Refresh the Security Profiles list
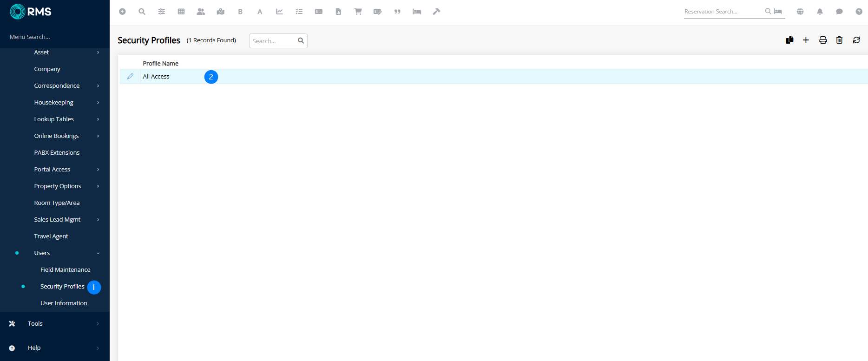868x361 pixels. pyautogui.click(x=856, y=40)
